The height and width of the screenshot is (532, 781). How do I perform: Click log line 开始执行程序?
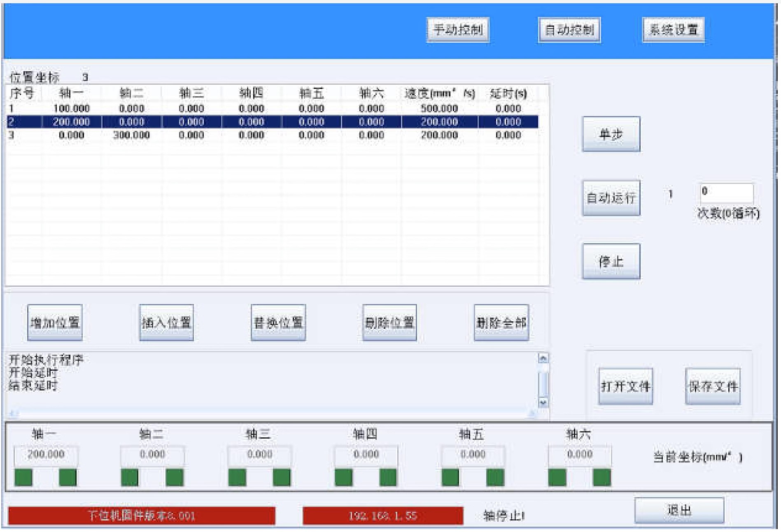[46, 360]
